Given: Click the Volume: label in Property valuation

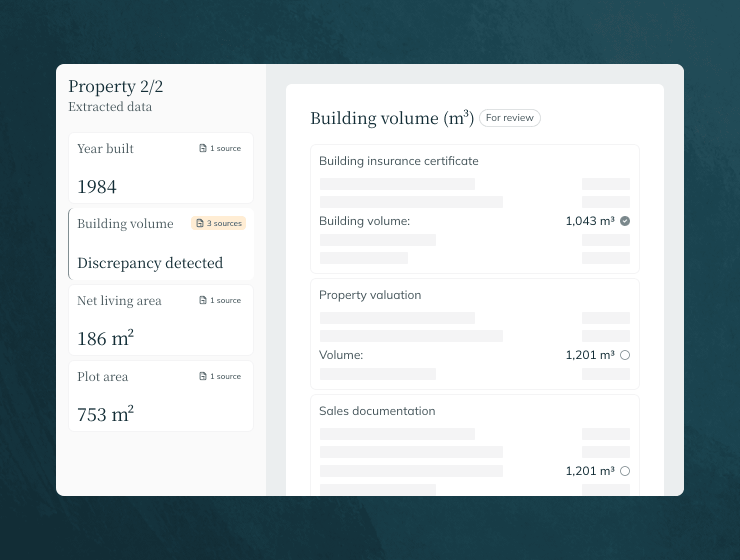Looking at the screenshot, I should coord(341,355).
